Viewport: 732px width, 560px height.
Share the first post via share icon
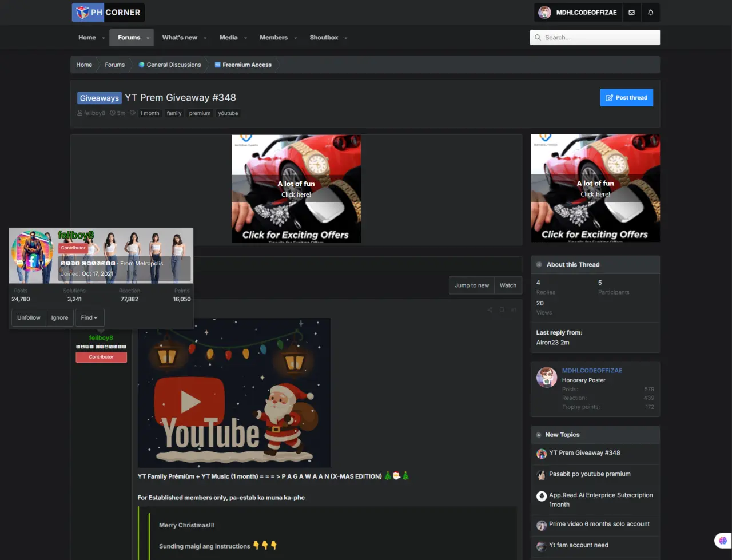point(490,310)
